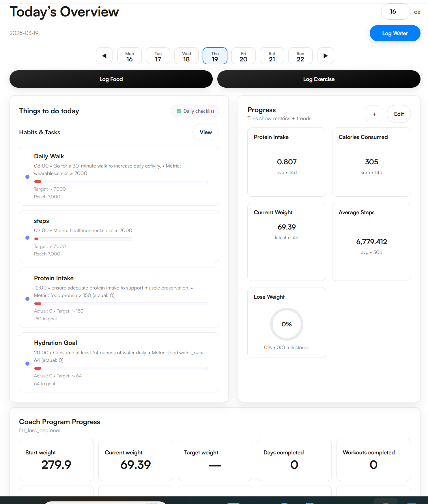Click the Hydration Goal status dot
Image resolution: width=428 pixels, height=504 pixels.
tap(27, 364)
